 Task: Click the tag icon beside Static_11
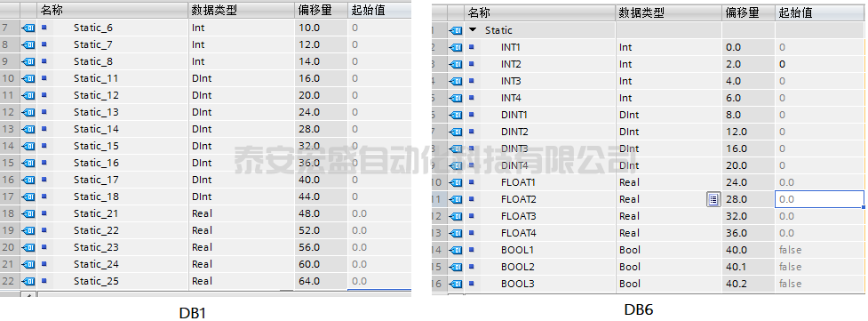click(28, 78)
